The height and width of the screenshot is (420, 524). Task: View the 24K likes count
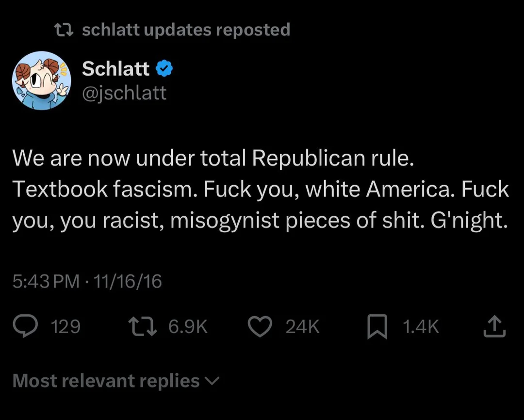(x=302, y=327)
